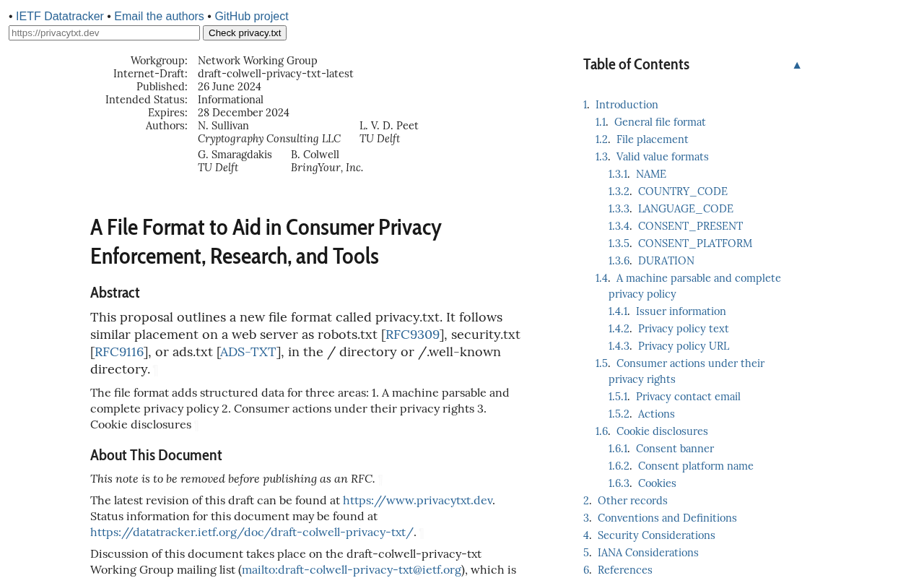Select COUNTRY_CODE entry in contents
This screenshot has height=578, width=924.
tap(683, 191)
